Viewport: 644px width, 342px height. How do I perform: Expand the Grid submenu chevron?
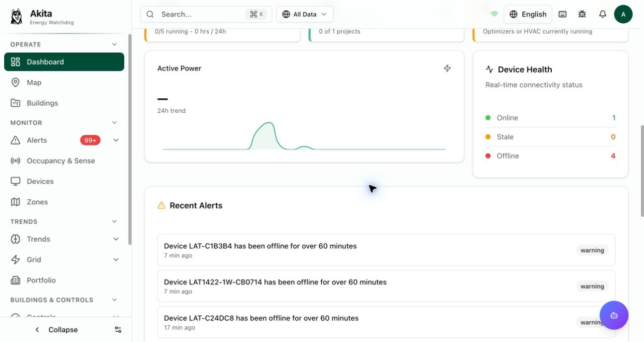coord(116,260)
